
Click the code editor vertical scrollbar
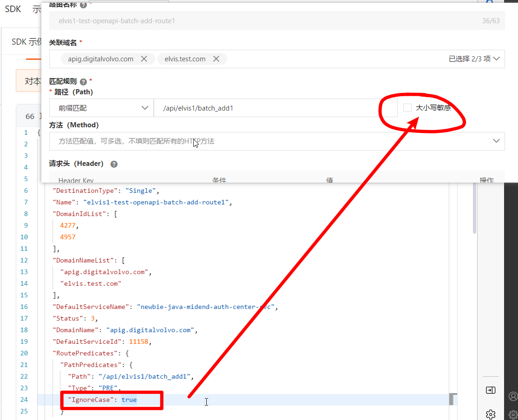tap(474, 208)
